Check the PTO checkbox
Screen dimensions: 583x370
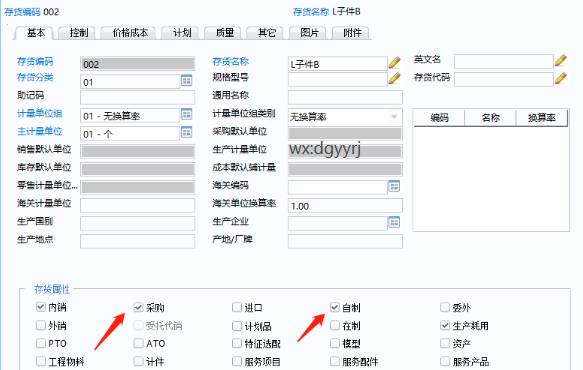click(x=41, y=343)
